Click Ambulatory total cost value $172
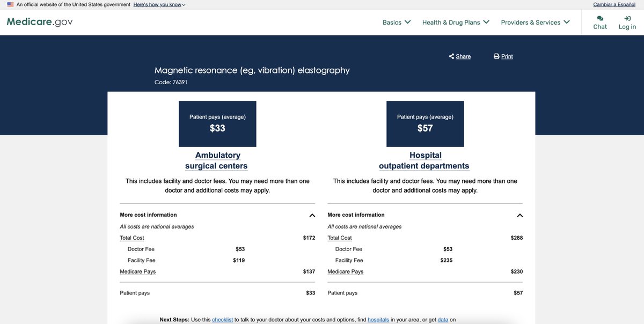 pos(309,238)
